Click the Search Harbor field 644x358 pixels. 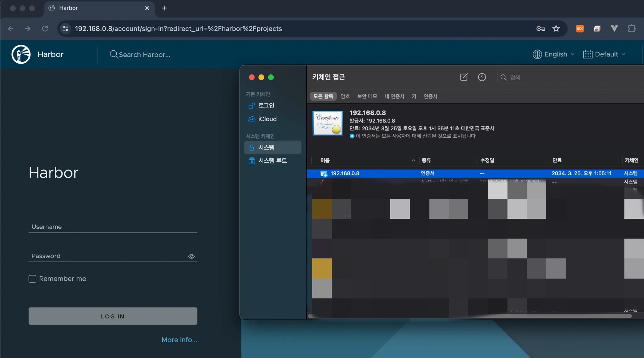(144, 55)
